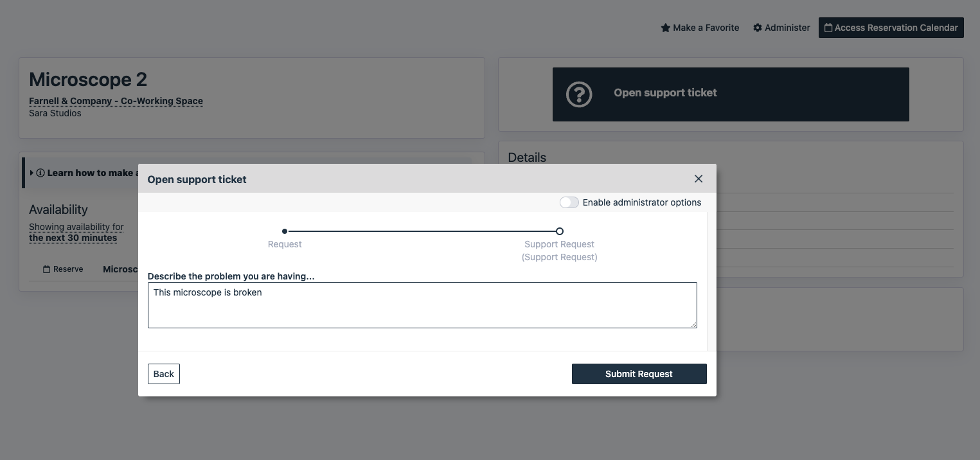Click the resize handle of the problem textarea
This screenshot has height=460, width=980.
[x=693, y=324]
